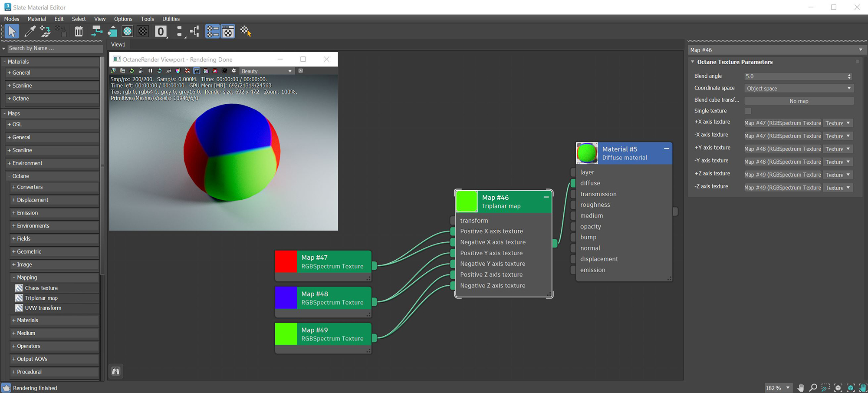
Task: Toggle Show Background in Preview checker icon
Action: 143,31
